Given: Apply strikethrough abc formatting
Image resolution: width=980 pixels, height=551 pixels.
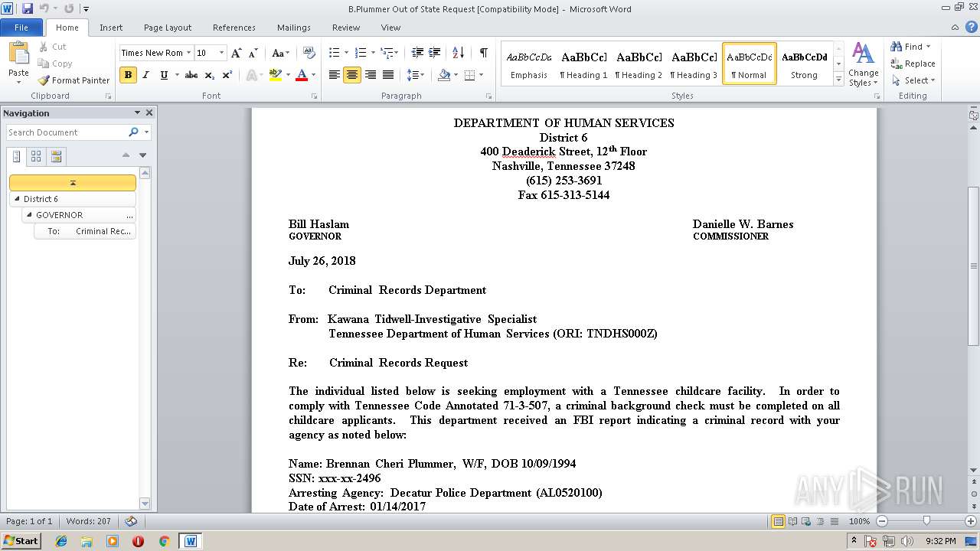Looking at the screenshot, I should 191,75.
